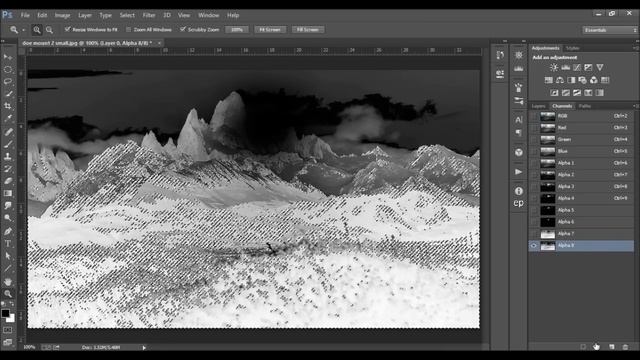Open the Image menu

coord(62,15)
